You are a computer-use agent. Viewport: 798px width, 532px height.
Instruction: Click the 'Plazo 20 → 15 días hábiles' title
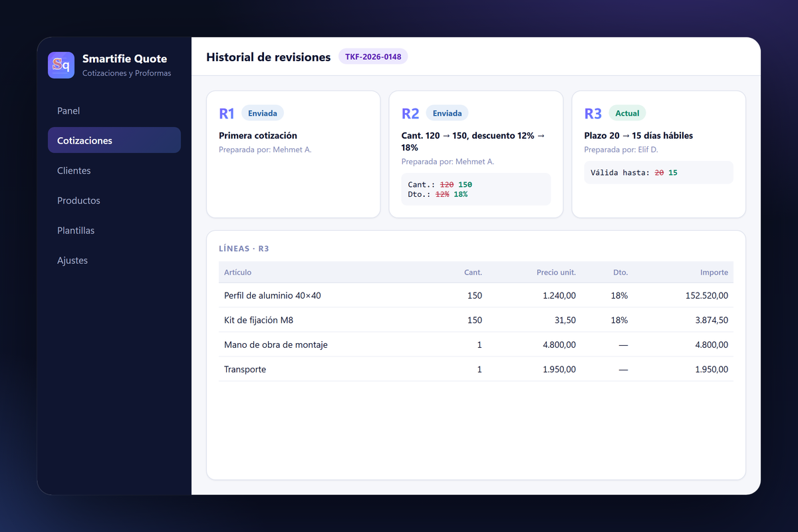click(x=638, y=135)
